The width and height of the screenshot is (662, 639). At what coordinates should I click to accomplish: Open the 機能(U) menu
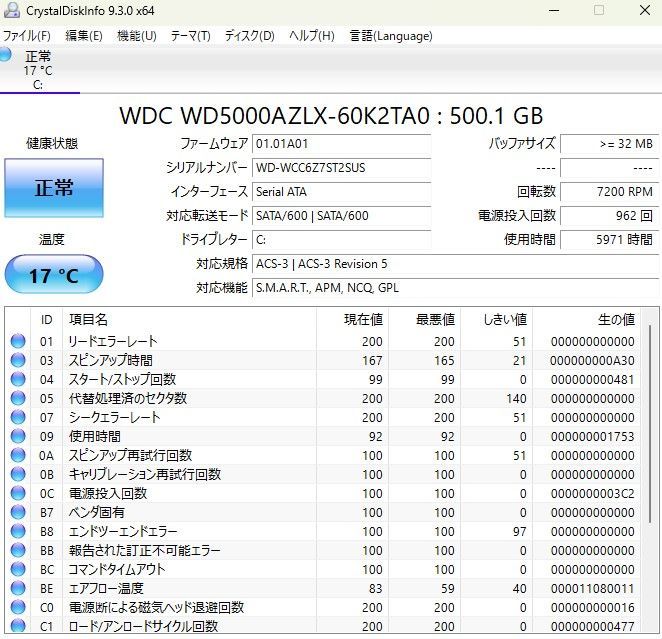[x=137, y=36]
